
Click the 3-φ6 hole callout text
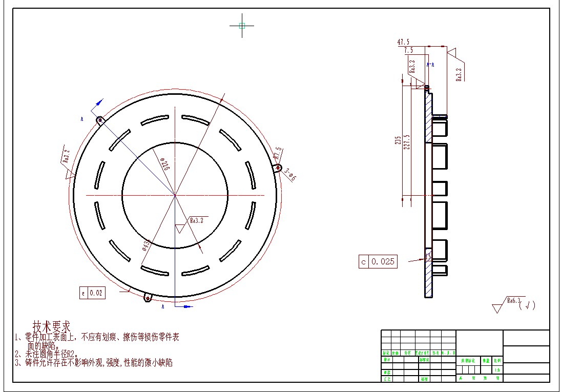click(291, 175)
